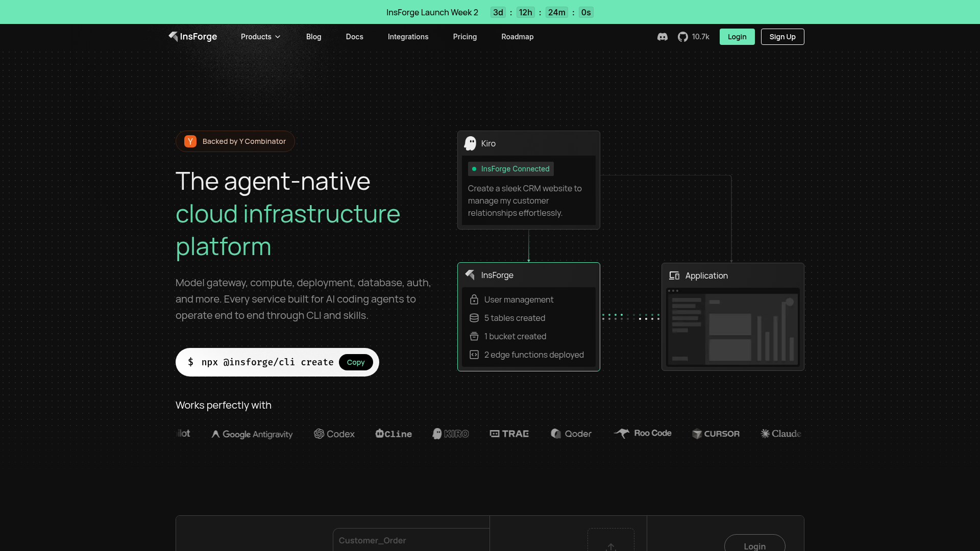Click the Application card devices icon
This screenshot has height=551, width=980.
click(674, 275)
